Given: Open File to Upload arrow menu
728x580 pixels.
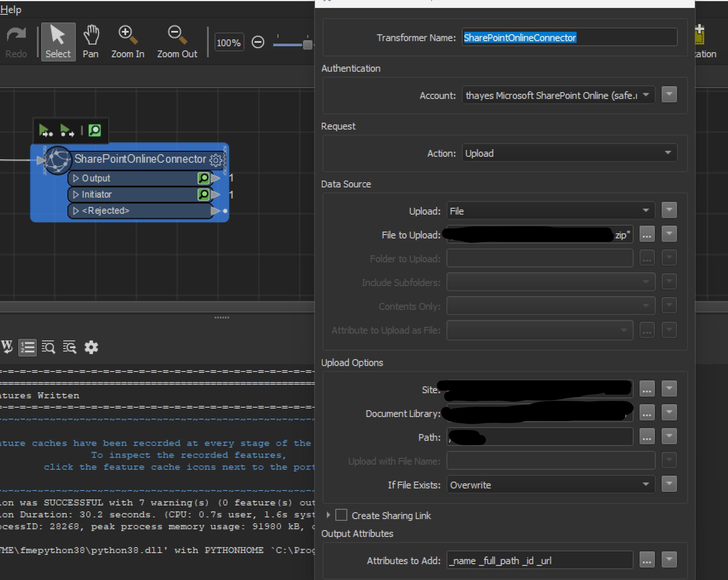Looking at the screenshot, I should [x=669, y=234].
